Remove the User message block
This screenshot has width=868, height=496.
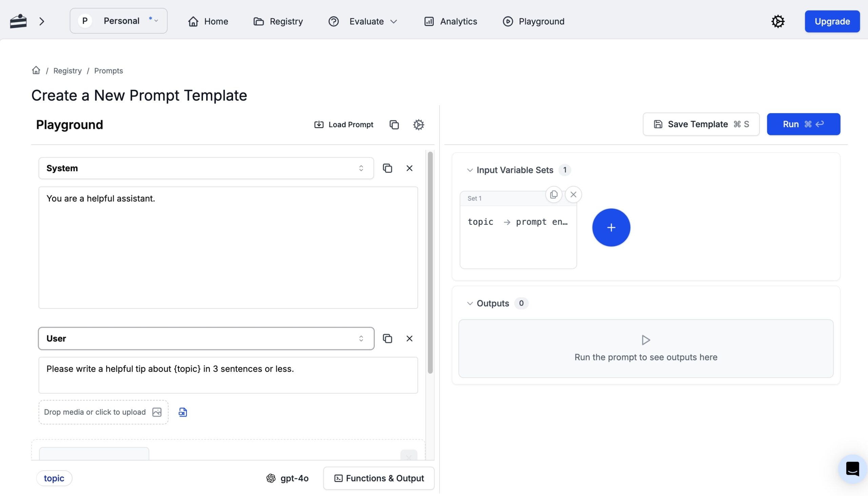coord(409,339)
